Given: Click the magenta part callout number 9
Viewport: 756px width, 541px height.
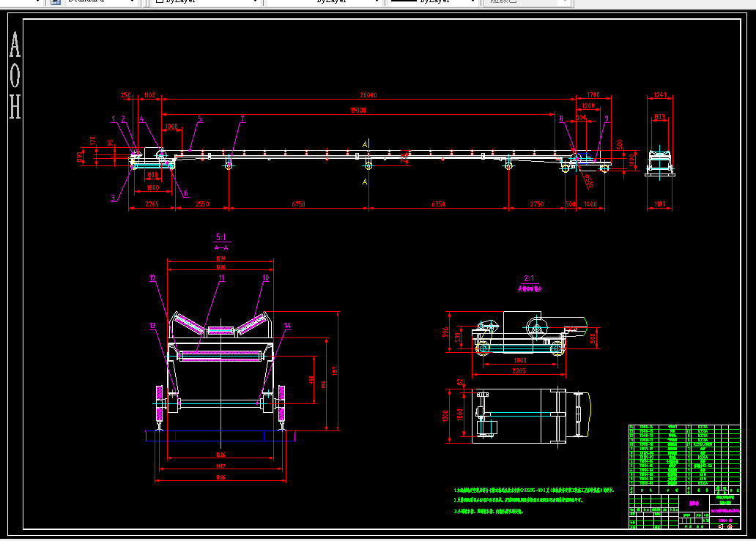Looking at the screenshot, I should [607, 119].
